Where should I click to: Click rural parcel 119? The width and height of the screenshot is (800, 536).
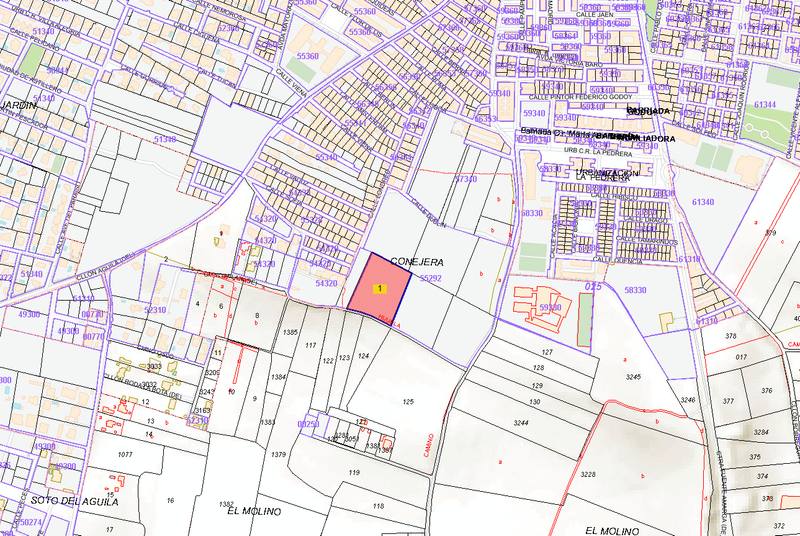[x=355, y=473]
